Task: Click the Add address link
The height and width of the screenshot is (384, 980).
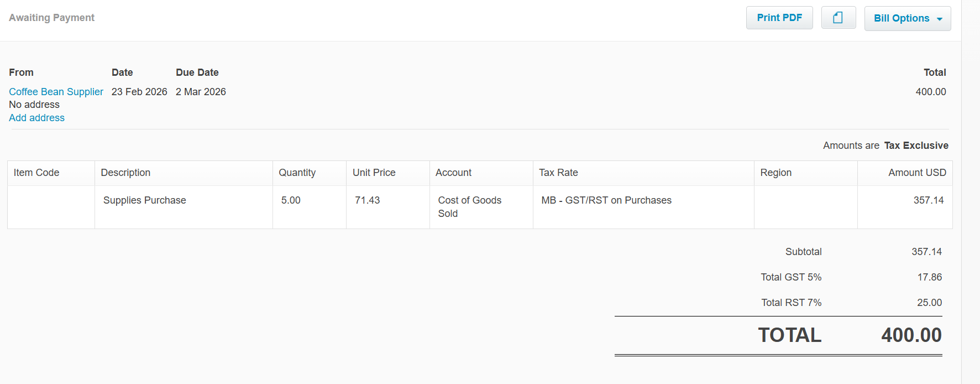Action: tap(36, 118)
